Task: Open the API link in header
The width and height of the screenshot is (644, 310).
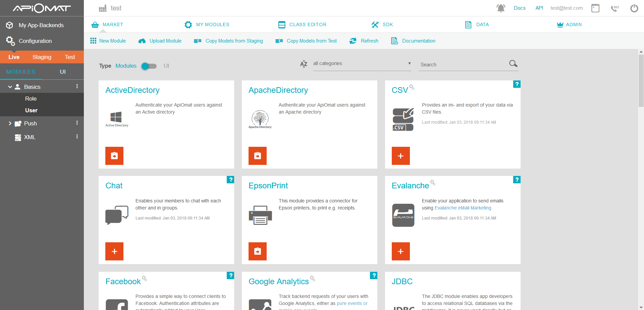Action: (x=539, y=8)
